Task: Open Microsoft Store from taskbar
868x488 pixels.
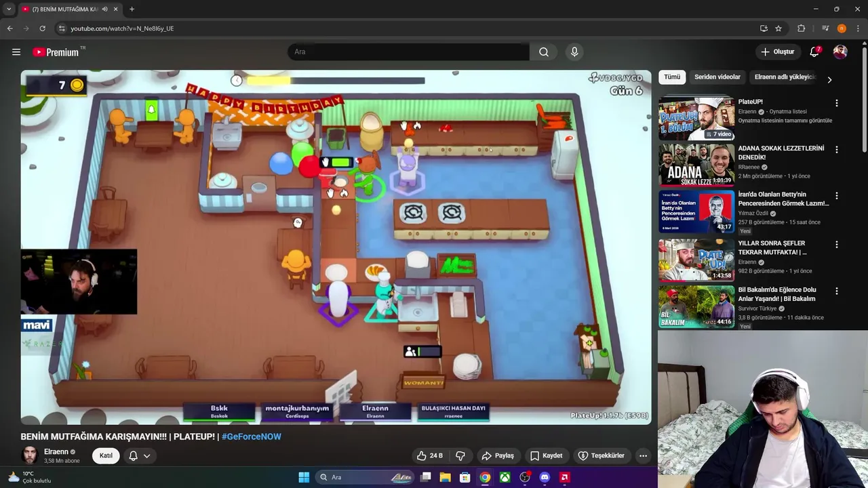Action: point(465,477)
